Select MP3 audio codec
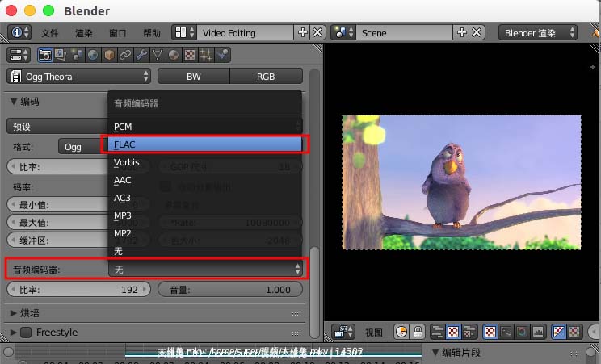Viewport: 601px width, 364px height. click(x=205, y=215)
